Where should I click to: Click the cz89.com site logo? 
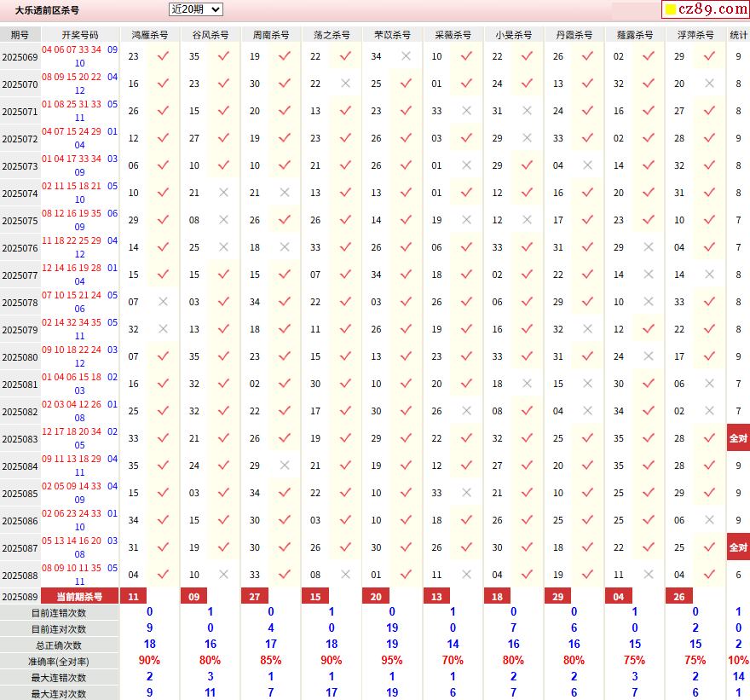[x=706, y=9]
